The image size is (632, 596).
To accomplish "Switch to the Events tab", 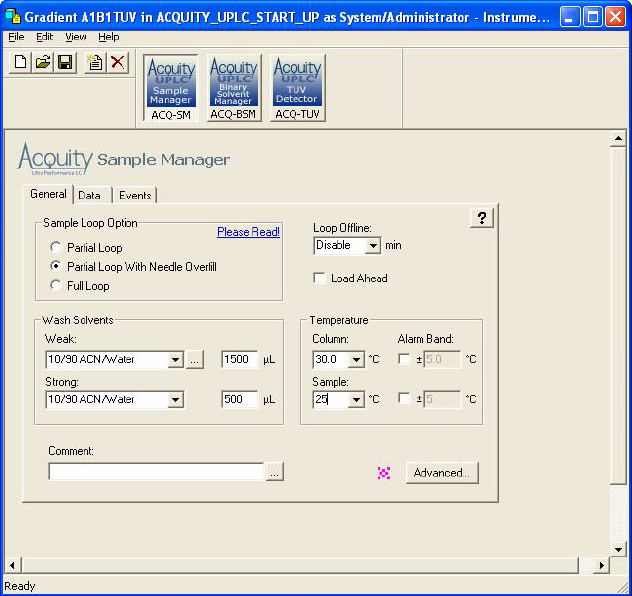I will (x=135, y=195).
